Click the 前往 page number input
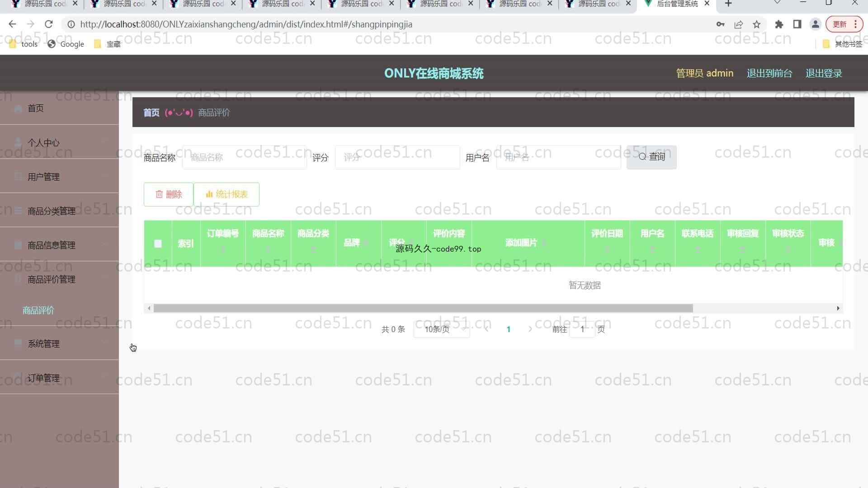The height and width of the screenshot is (488, 868). click(x=582, y=329)
